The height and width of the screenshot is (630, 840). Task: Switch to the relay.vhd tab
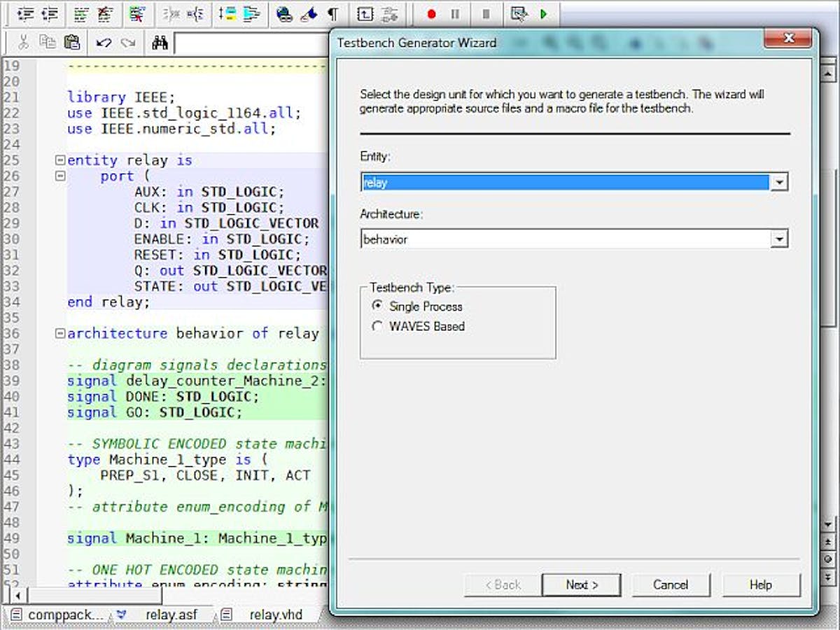click(276, 615)
